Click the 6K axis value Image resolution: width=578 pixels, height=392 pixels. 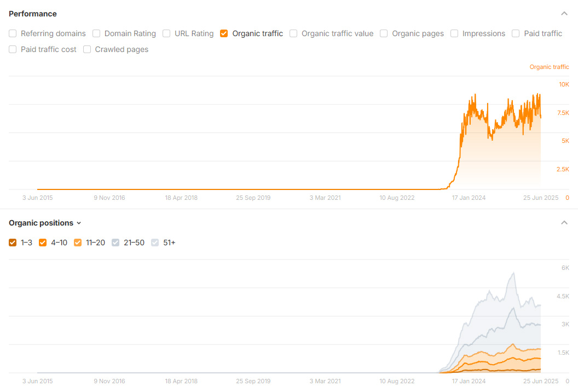click(565, 268)
